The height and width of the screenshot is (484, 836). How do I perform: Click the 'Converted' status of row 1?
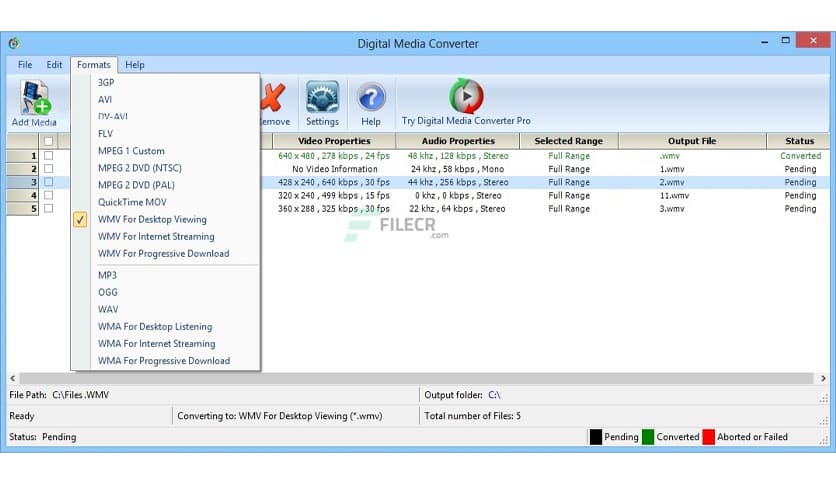pos(800,156)
